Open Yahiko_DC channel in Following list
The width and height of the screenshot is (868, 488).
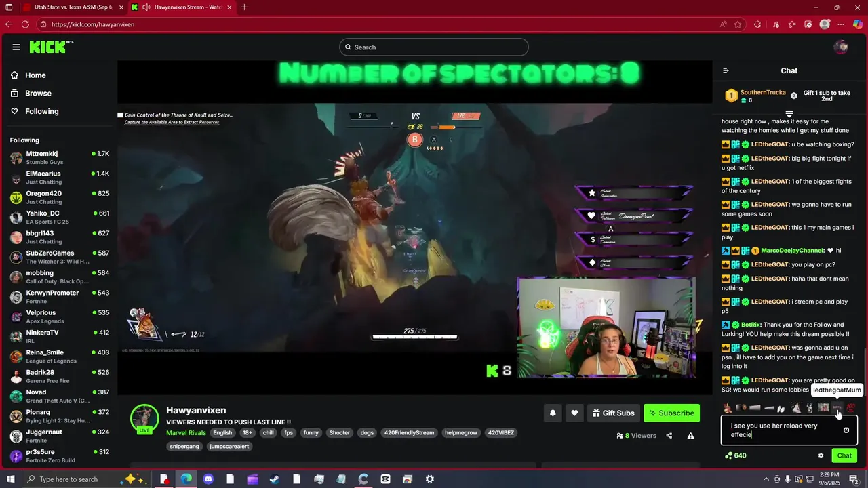coord(60,217)
